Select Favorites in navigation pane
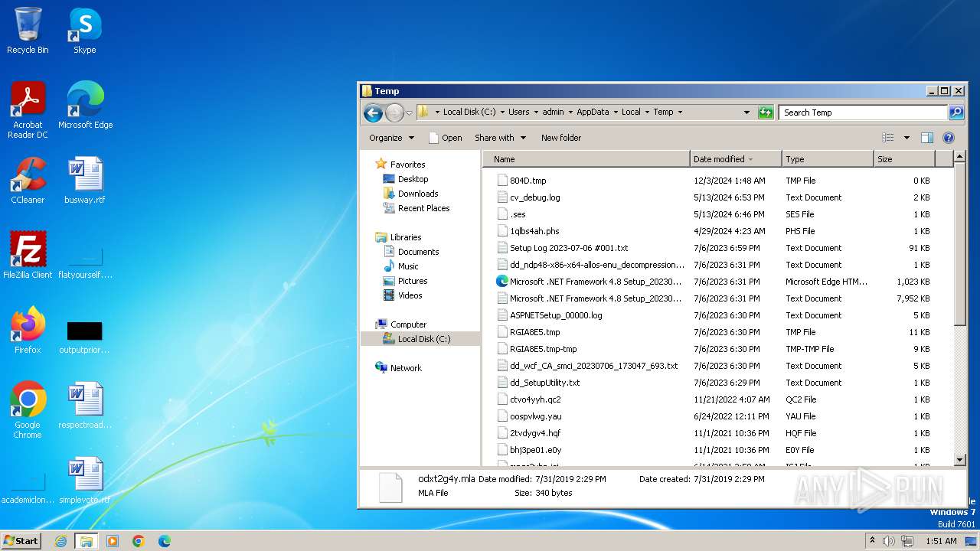 pos(407,165)
